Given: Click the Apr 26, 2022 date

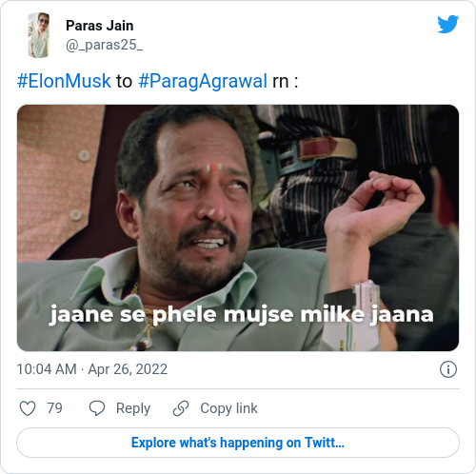Looking at the screenshot, I should [x=128, y=369].
